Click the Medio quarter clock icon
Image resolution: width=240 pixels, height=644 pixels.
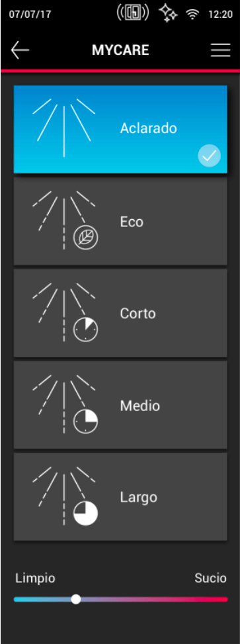point(86,422)
